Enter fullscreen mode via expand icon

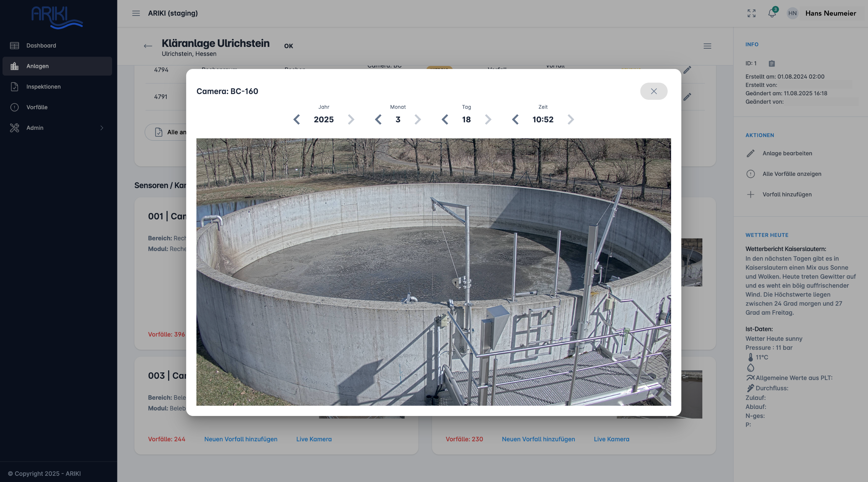751,13
